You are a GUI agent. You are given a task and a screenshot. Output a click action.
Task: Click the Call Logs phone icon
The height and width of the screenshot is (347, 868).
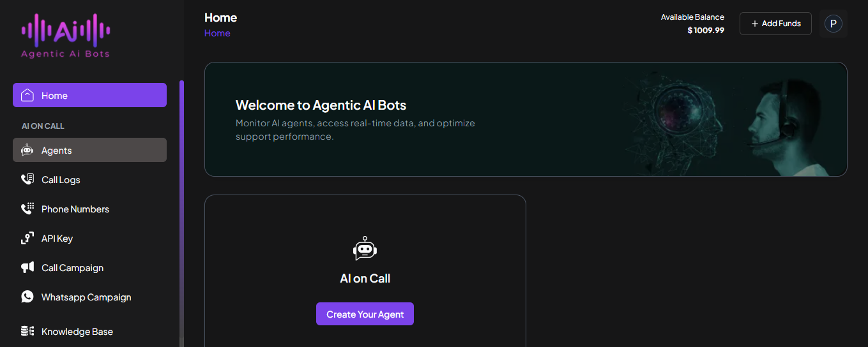point(27,180)
